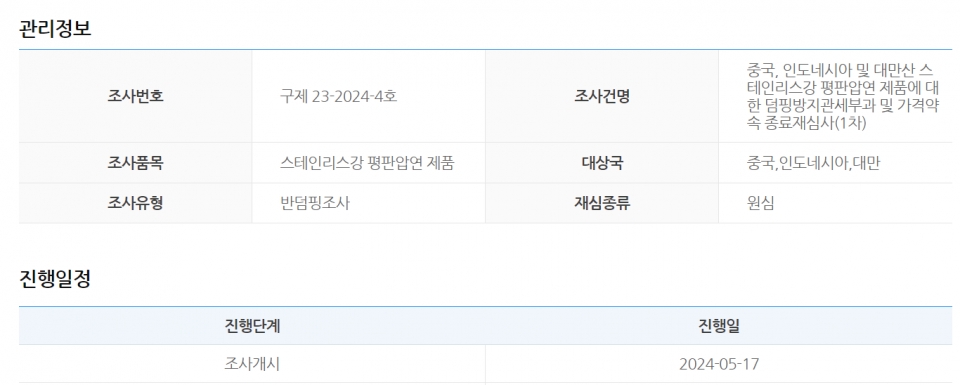960x385 pixels.
Task: Click the 조사건명 description text about 덤핑방지관세부과
Action: 843,96
